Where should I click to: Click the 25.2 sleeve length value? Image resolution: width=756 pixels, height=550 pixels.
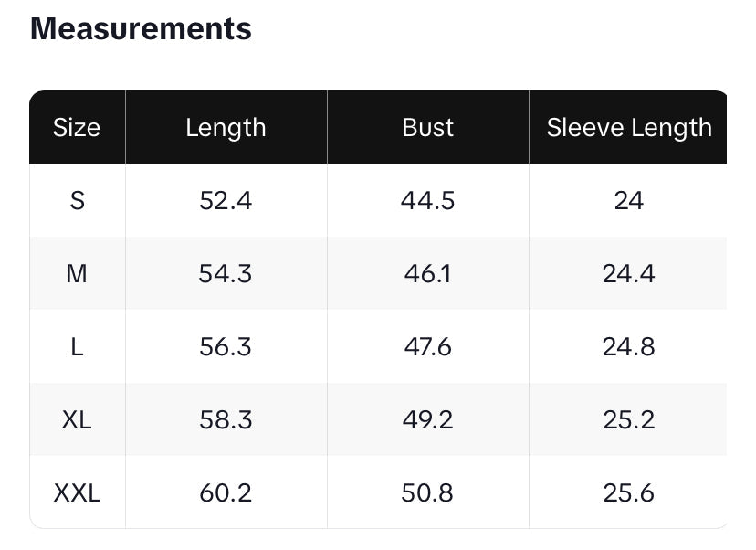(x=629, y=419)
